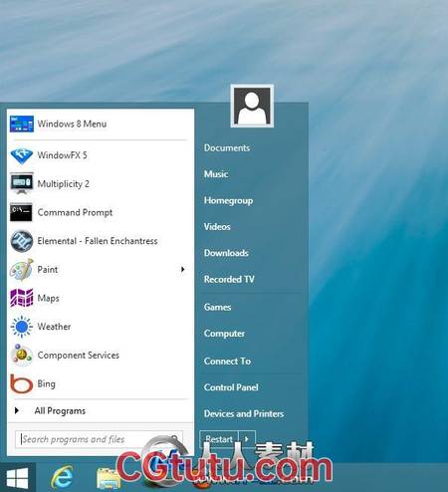Click the WindowFX 5 diamond icon

pos(22,155)
